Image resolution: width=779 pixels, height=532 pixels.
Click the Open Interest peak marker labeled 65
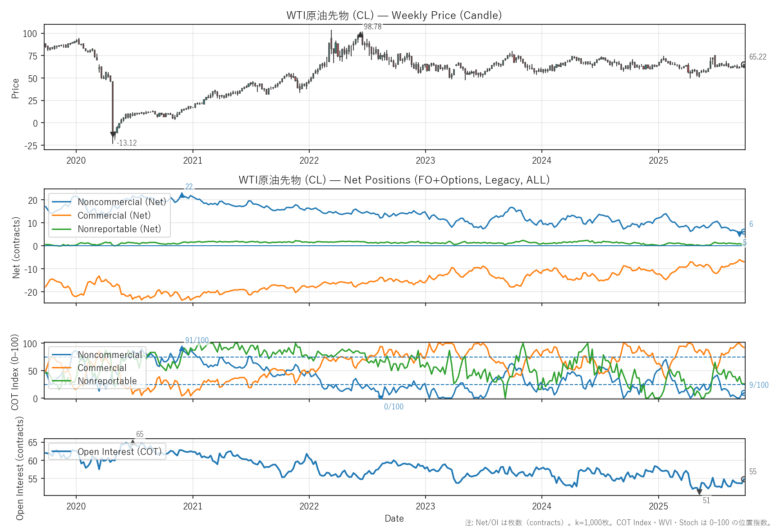[133, 442]
